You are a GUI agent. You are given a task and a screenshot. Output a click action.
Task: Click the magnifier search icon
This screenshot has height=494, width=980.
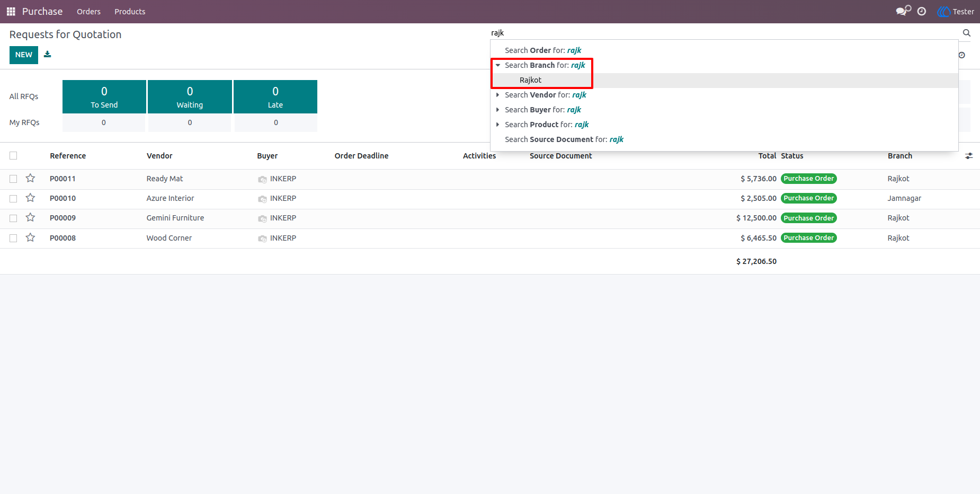click(967, 33)
